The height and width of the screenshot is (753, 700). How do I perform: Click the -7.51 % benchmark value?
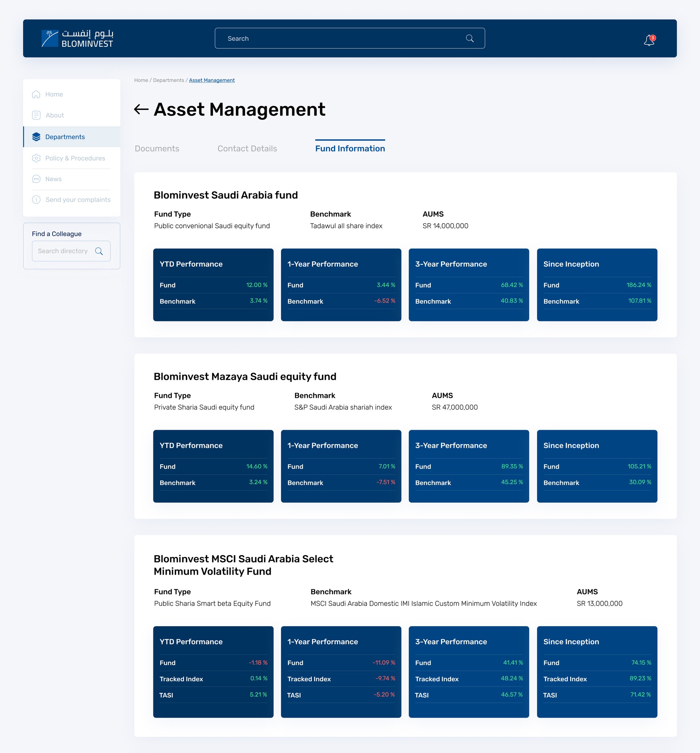(385, 482)
